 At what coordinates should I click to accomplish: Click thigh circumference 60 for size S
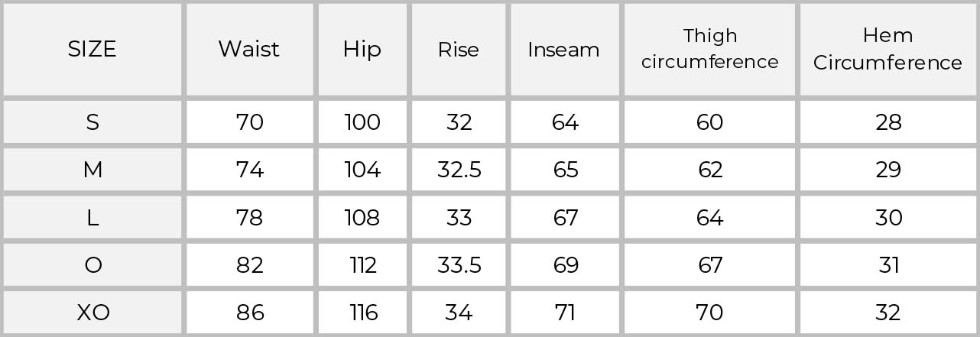(710, 122)
